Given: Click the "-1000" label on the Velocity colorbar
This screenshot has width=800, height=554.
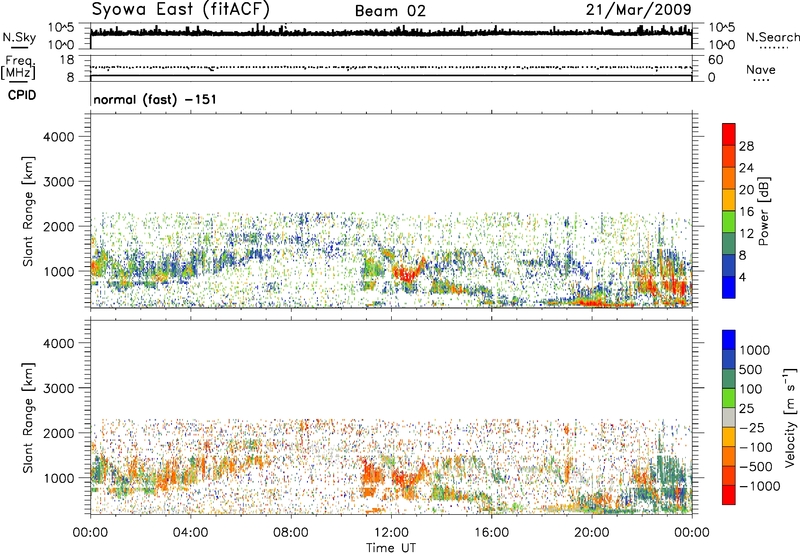Looking at the screenshot, I should (760, 486).
